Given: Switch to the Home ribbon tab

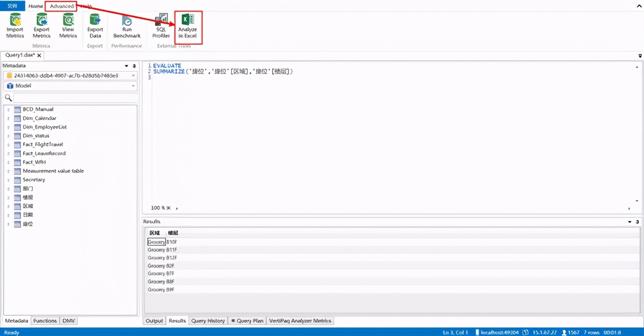Looking at the screenshot, I should (x=35, y=6).
